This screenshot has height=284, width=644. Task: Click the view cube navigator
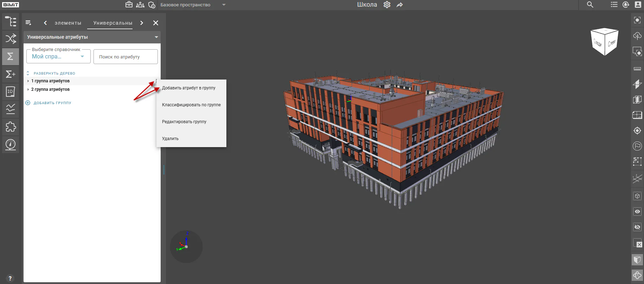[x=605, y=42]
